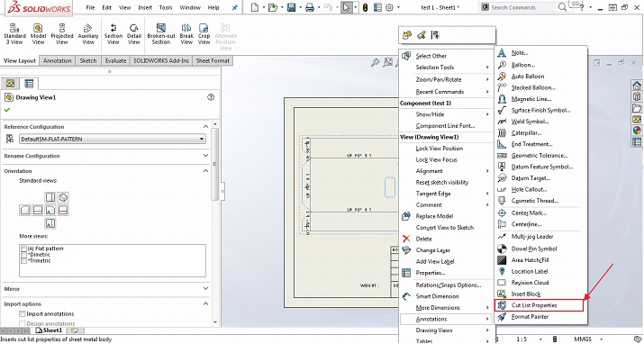The height and width of the screenshot is (344, 644).
Task: Open the Options gear in the top toolbar
Action: [389, 7]
